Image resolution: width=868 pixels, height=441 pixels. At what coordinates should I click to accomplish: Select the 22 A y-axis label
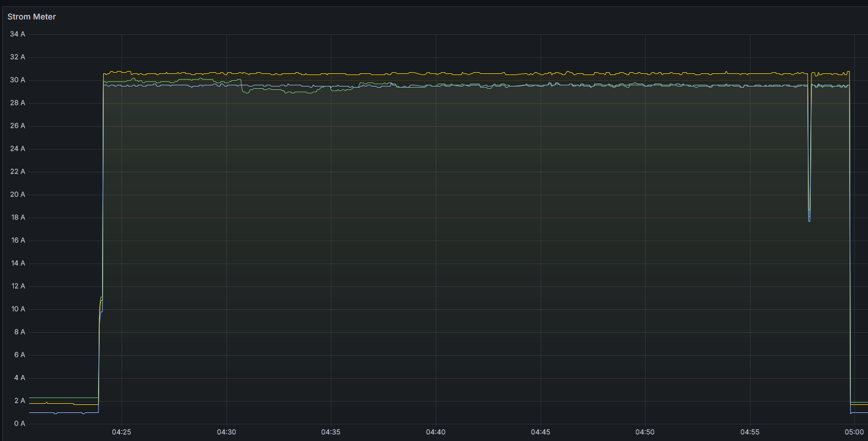[x=18, y=172]
